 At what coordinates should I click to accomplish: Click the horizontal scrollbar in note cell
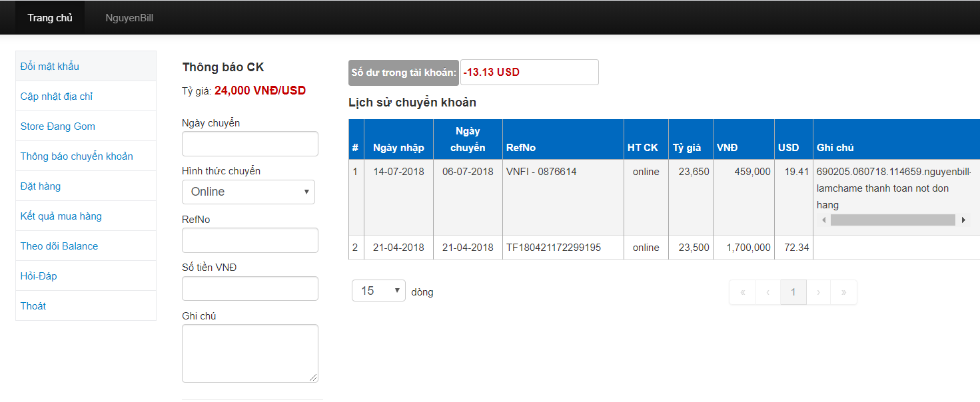point(893,220)
